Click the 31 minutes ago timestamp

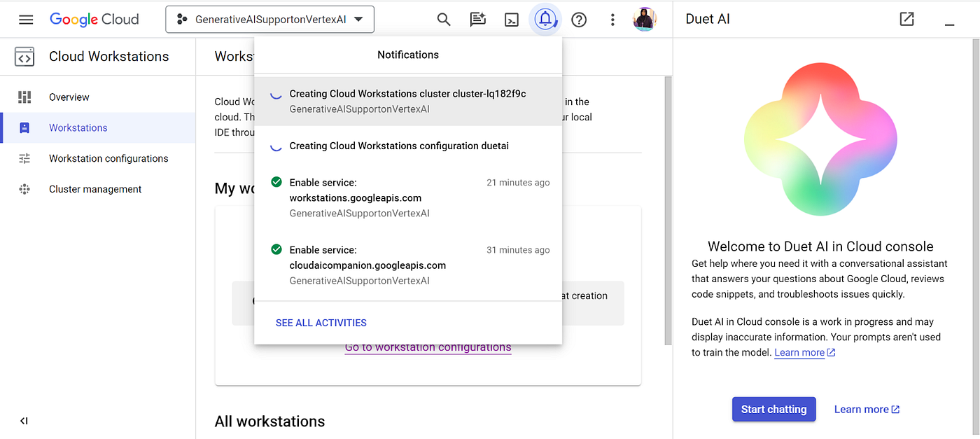pos(518,250)
